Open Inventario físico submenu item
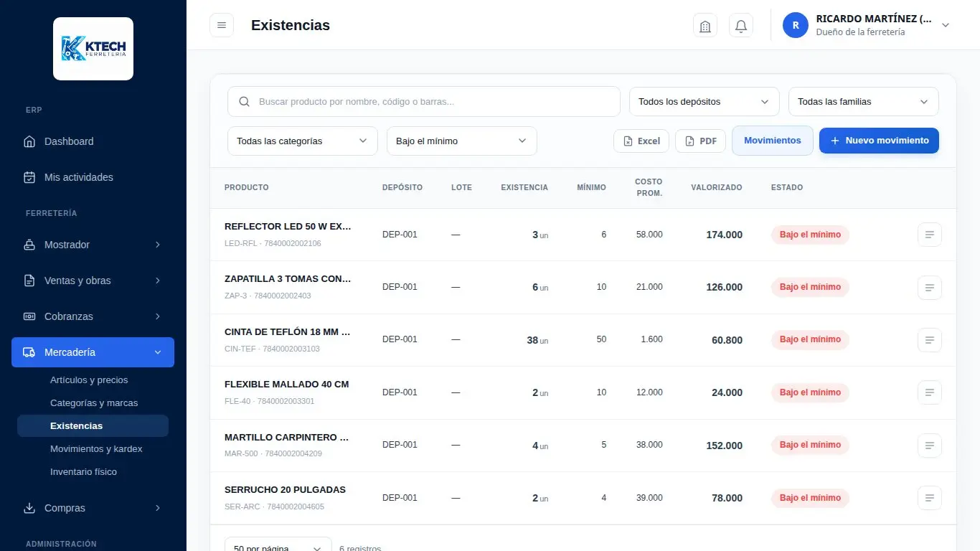980x551 pixels. 83,472
